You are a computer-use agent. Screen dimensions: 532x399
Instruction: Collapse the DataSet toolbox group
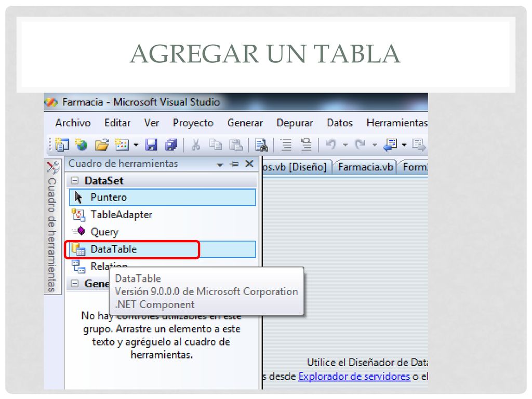[74, 180]
